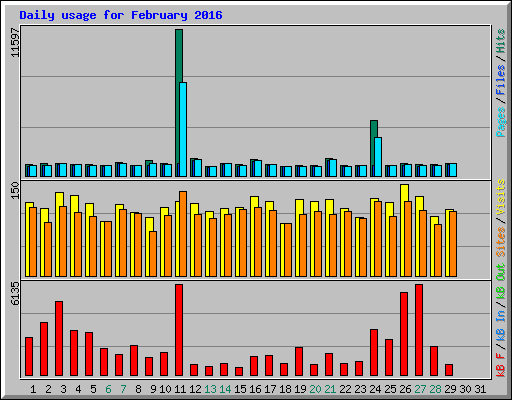
Task: Click the green weekend day 6 label
Action: (x=108, y=389)
